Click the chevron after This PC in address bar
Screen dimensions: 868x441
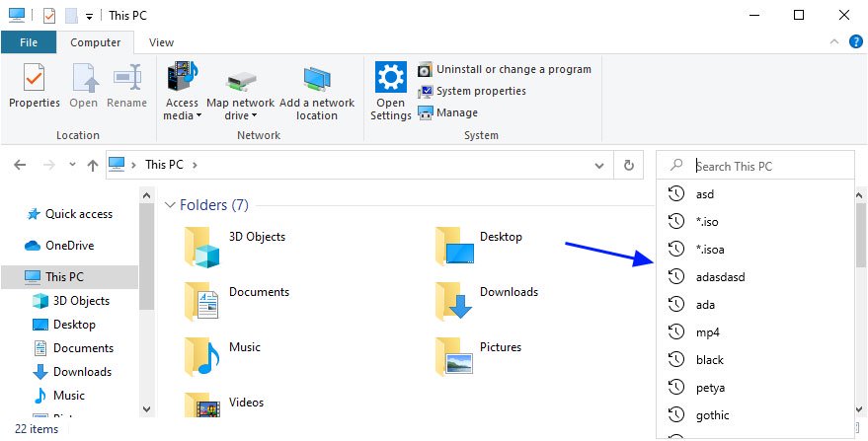195,165
